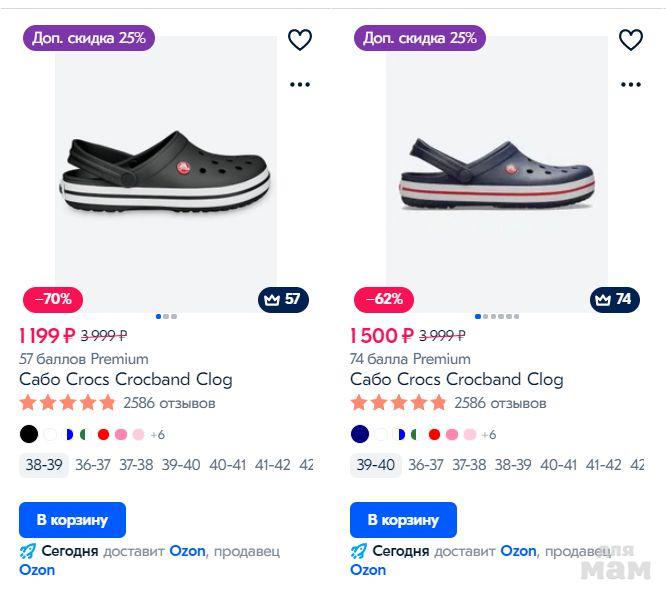
Task: Open three-dot menu for black clog
Action: tap(300, 85)
